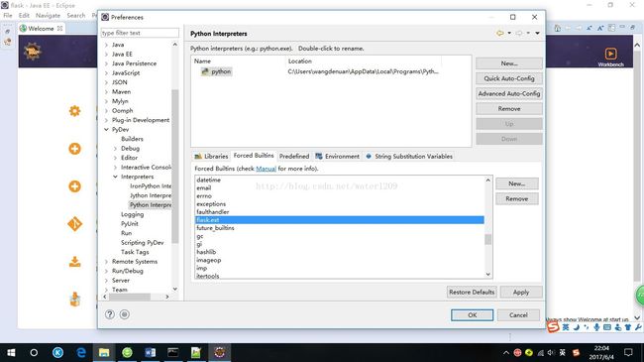Screen dimensions: 644x362
Task: Click Quick Auto-Config button
Action: (x=509, y=78)
